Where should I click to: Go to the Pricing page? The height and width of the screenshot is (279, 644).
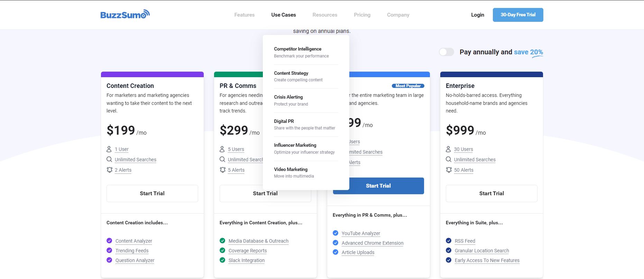point(362,15)
